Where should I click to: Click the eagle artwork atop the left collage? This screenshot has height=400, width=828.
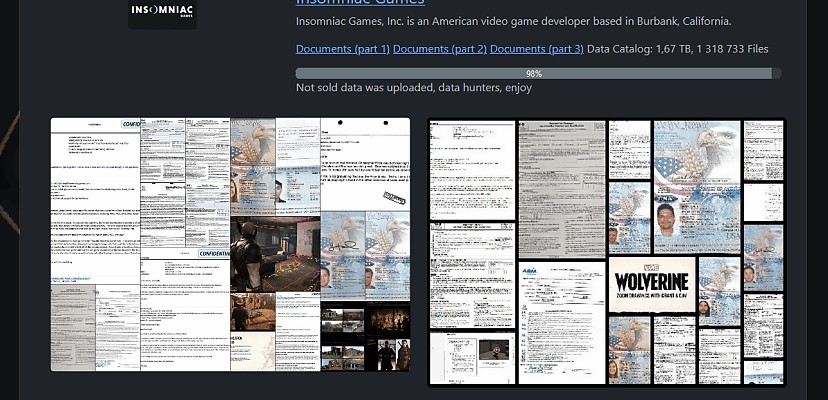coord(253,145)
